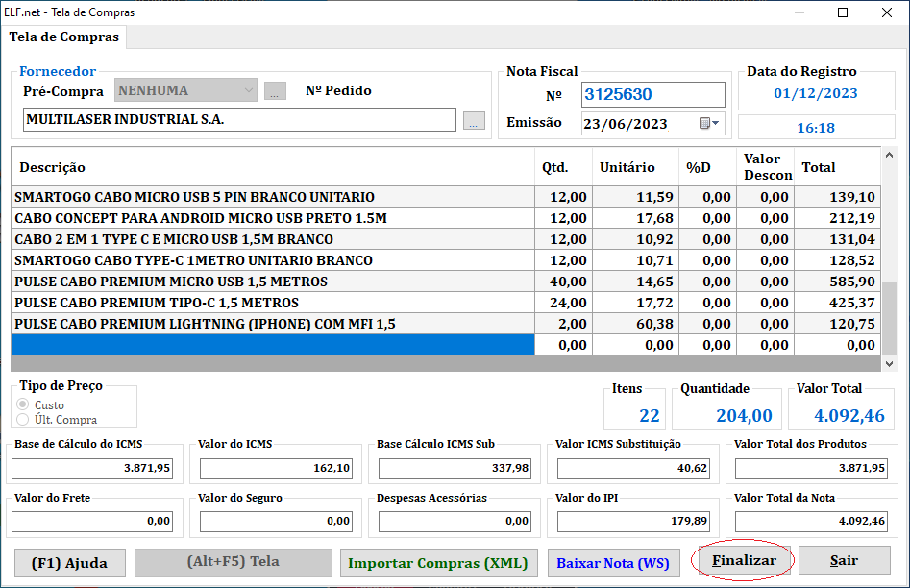Click Descrição column header
The image size is (910, 588).
(273, 167)
